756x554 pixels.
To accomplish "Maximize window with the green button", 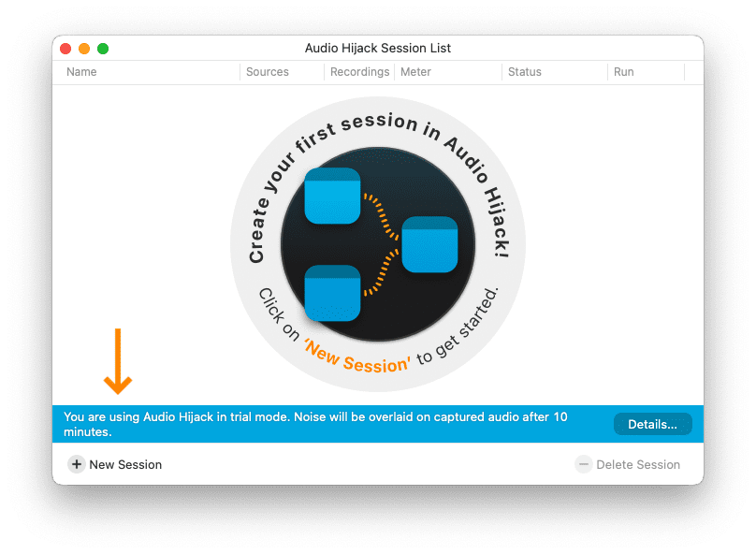I will 103,49.
